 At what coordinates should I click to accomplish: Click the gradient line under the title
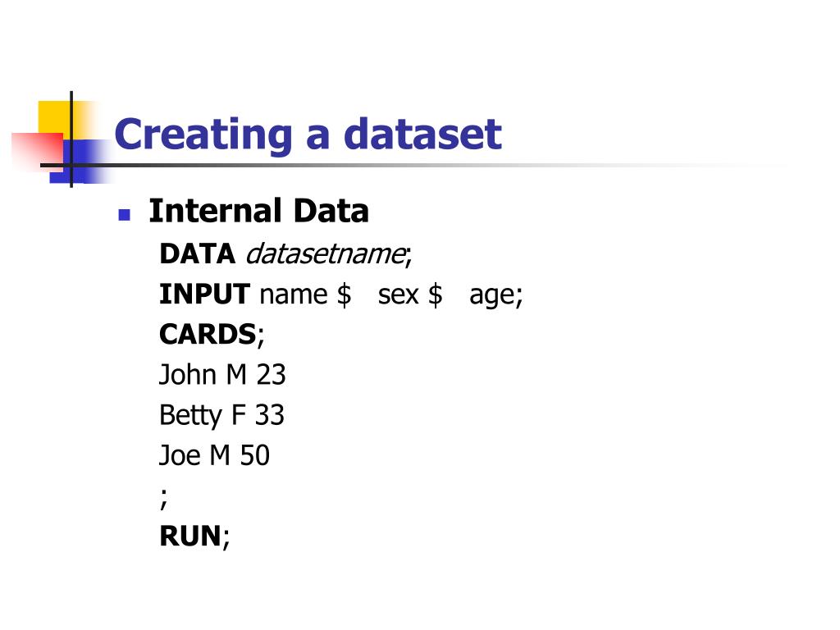tap(413, 165)
